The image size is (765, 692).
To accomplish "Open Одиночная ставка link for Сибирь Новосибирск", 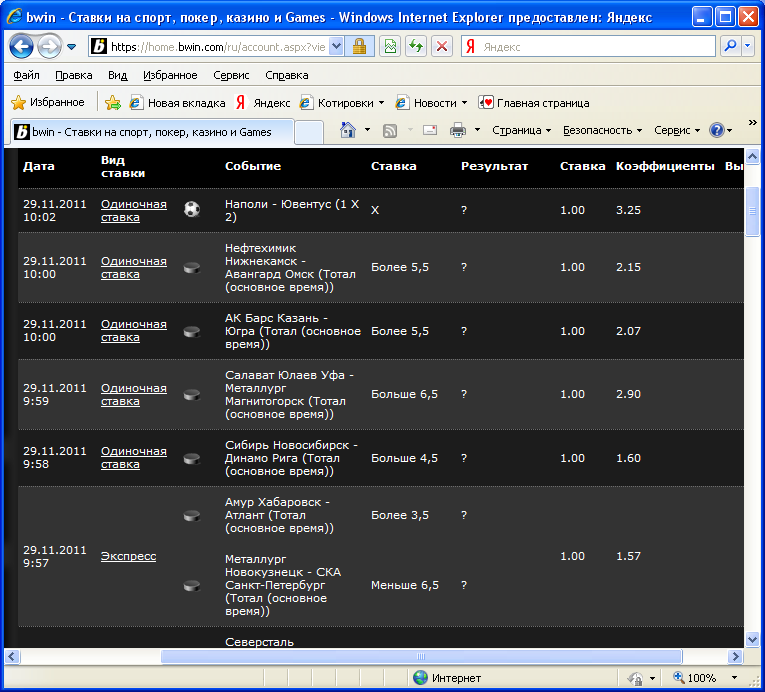I will [x=134, y=457].
